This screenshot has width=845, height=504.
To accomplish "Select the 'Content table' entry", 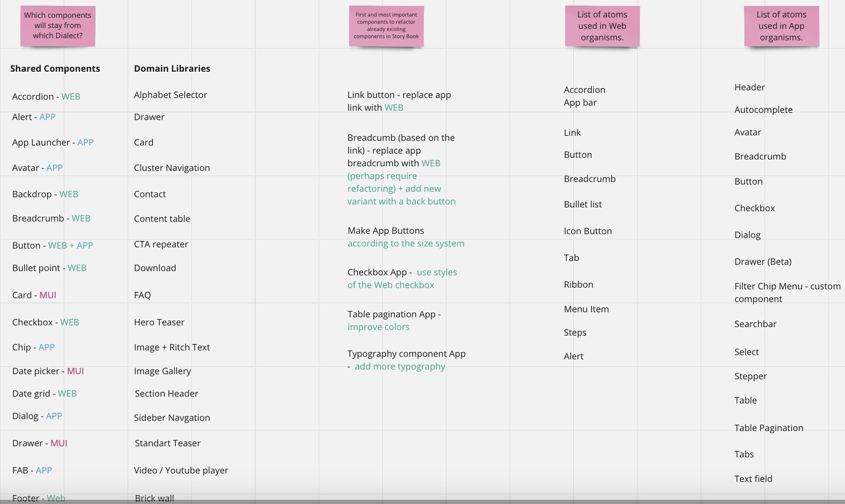I will pyautogui.click(x=162, y=218).
